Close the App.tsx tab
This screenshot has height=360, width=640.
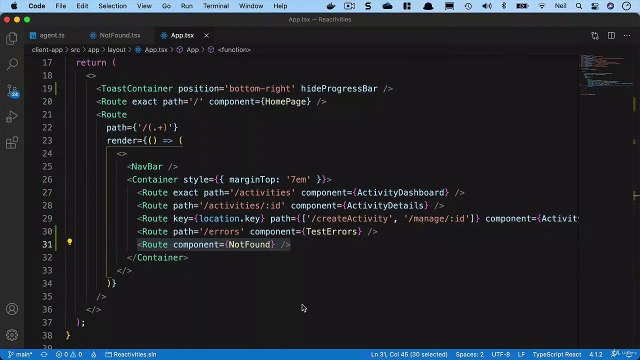tap(207, 36)
